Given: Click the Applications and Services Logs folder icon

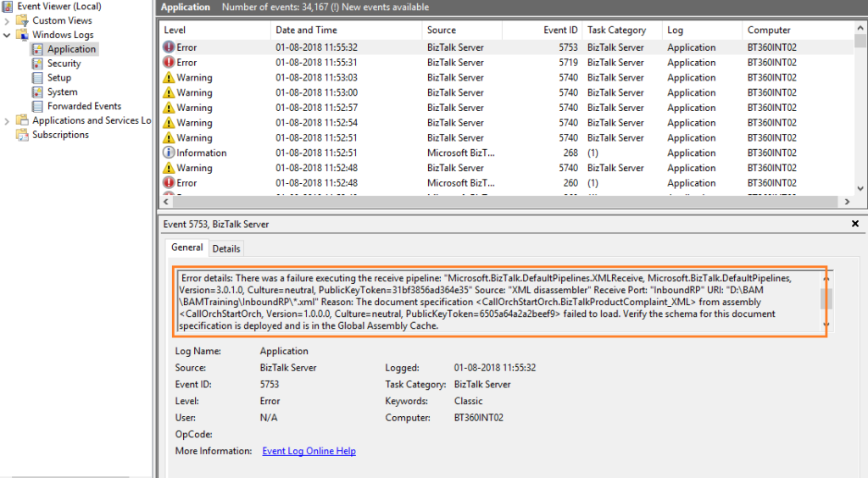Looking at the screenshot, I should click(x=22, y=120).
